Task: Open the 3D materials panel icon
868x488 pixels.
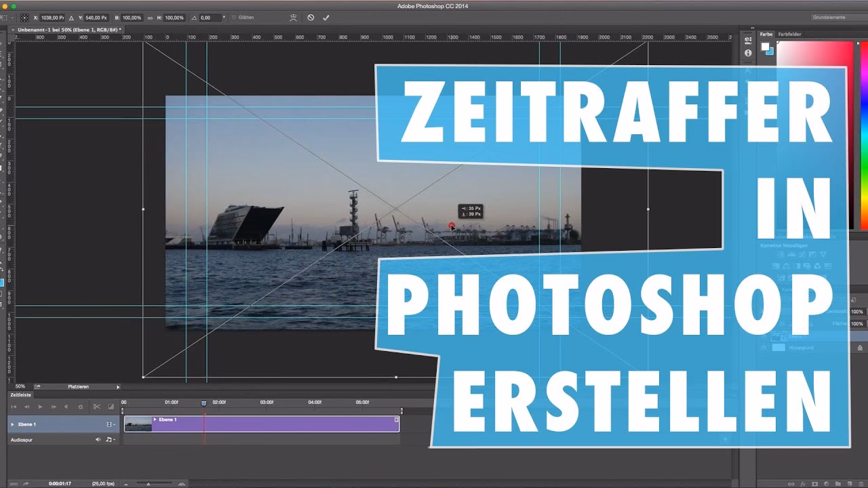Action: (748, 41)
